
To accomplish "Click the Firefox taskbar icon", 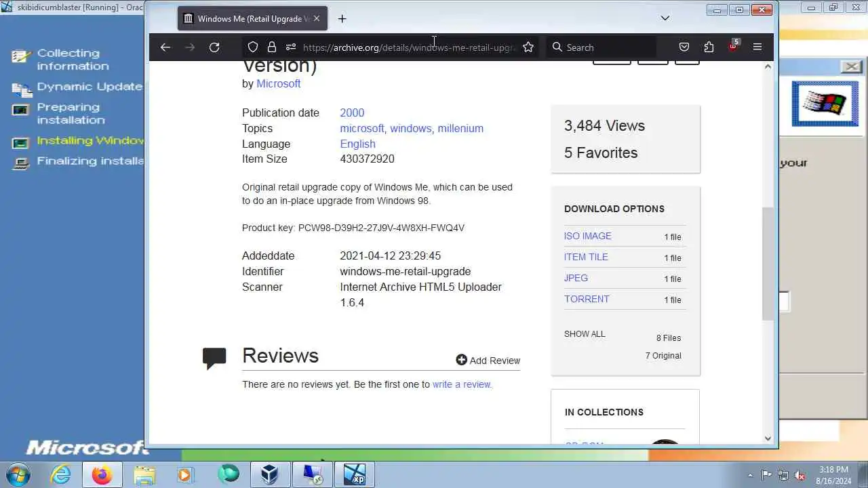I will [x=102, y=474].
